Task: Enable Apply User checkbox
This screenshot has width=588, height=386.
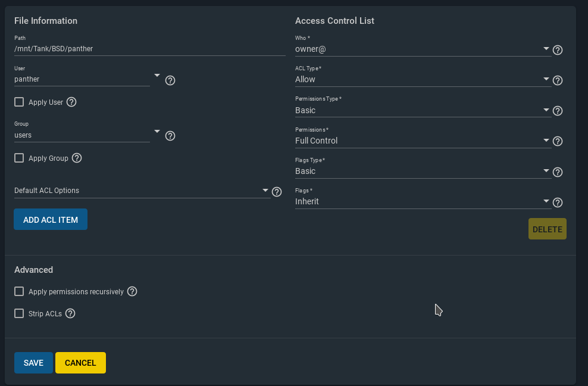Action: [19, 102]
